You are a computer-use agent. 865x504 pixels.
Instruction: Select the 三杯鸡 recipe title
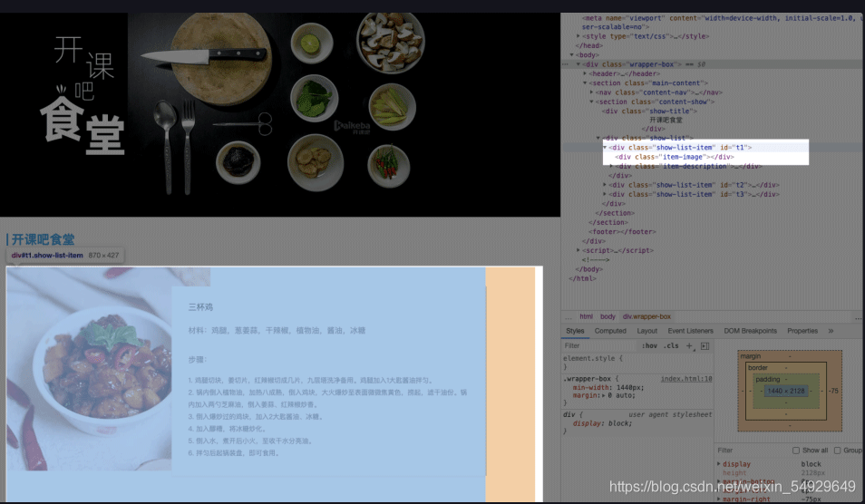[x=200, y=307]
